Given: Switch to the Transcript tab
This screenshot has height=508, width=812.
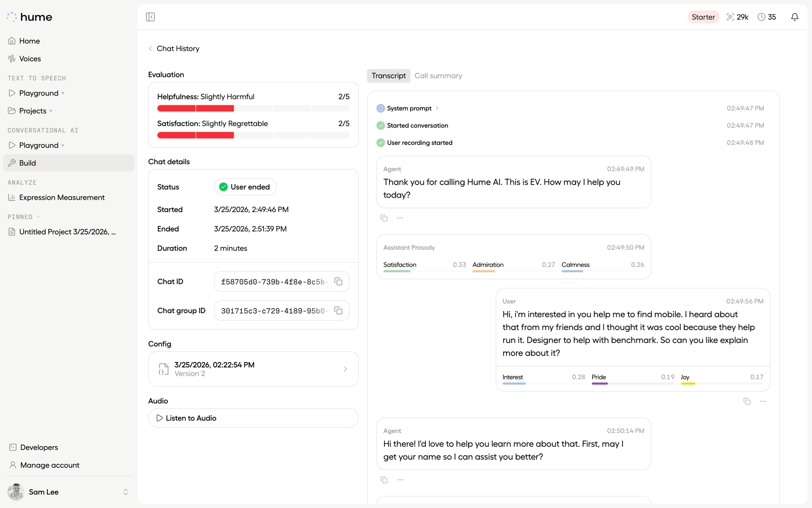Looking at the screenshot, I should tap(389, 76).
